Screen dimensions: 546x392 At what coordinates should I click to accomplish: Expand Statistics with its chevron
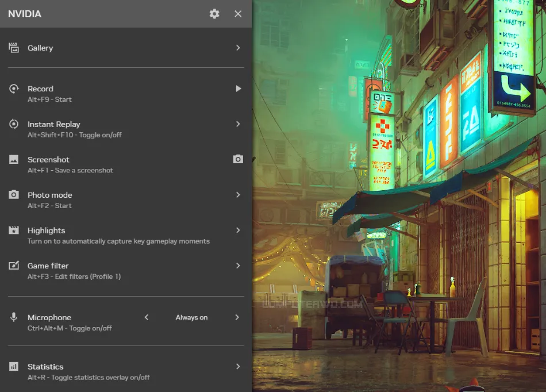pos(238,366)
